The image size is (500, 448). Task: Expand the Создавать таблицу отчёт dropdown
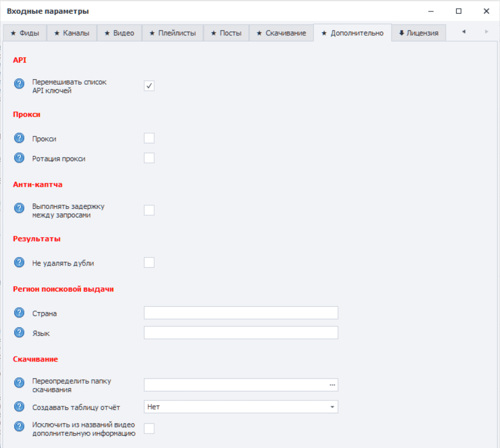point(332,407)
